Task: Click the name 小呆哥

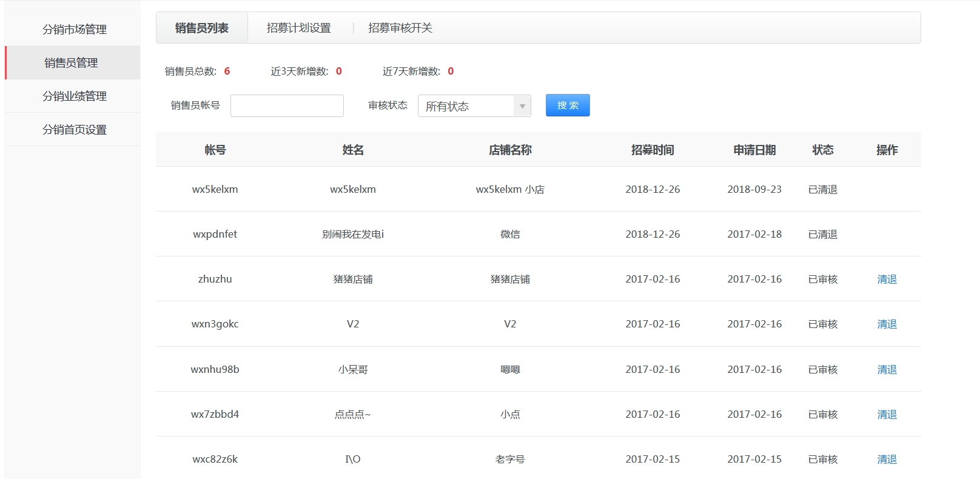Action: click(353, 369)
